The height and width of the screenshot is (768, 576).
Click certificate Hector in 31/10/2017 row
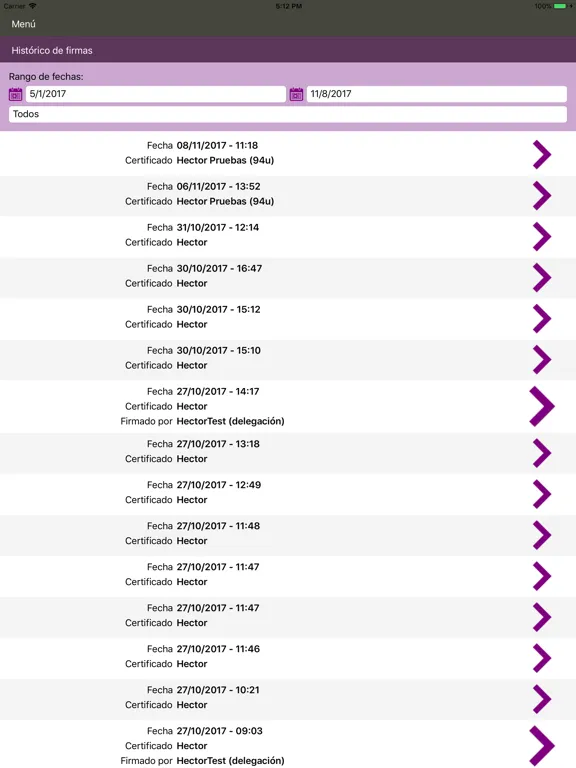(x=192, y=243)
